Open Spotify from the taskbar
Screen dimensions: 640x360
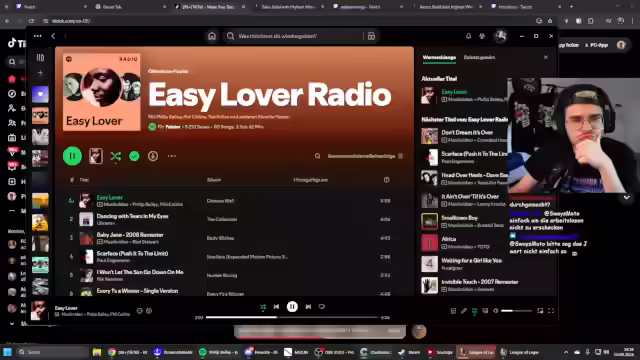218,352
